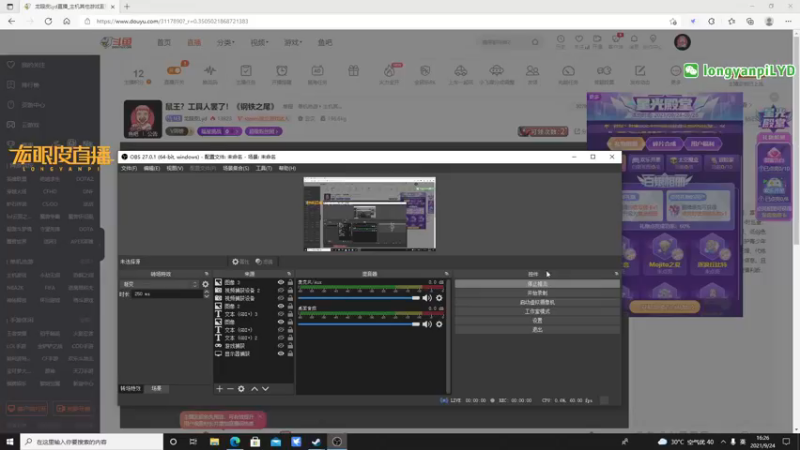Screen dimensions: 800x450
Task: Increase transition duration with stepper arrows
Action: click(206, 294)
